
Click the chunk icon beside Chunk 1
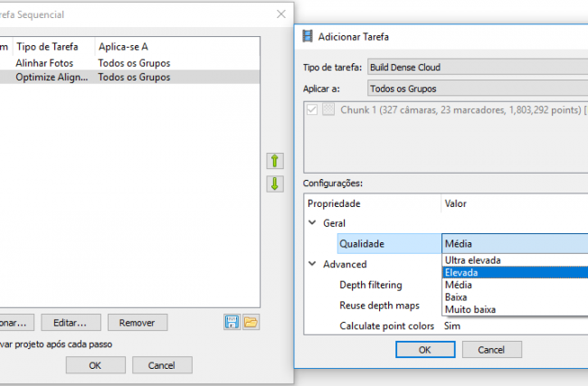point(328,109)
